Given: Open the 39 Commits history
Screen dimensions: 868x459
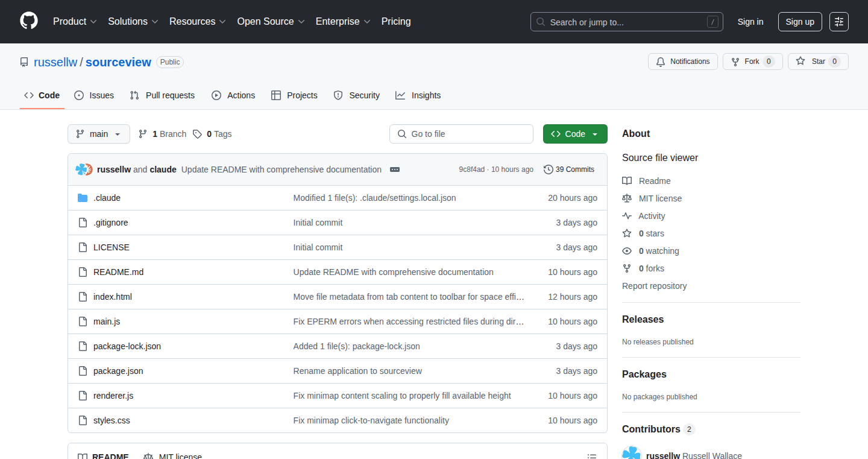Looking at the screenshot, I should [569, 169].
